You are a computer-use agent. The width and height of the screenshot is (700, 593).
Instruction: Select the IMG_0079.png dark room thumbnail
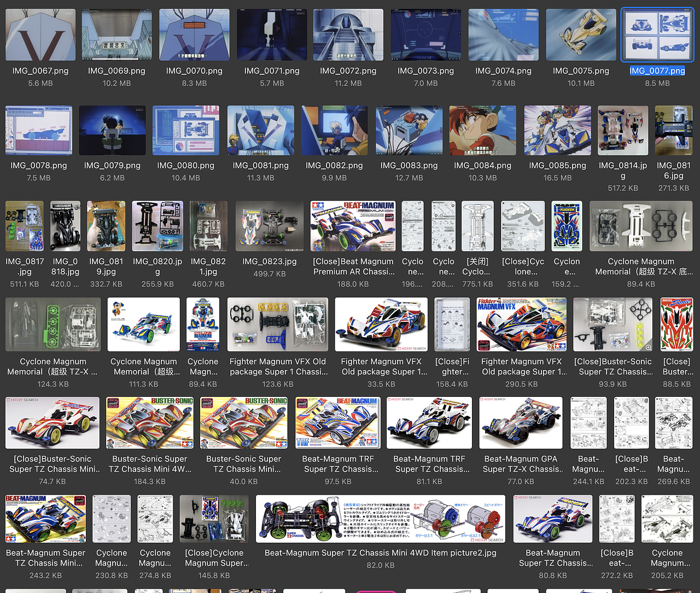[112, 131]
